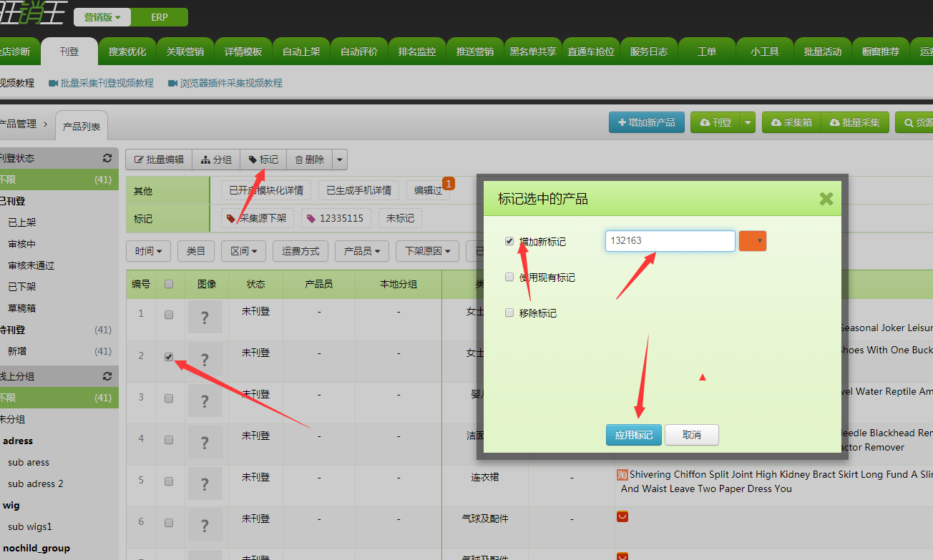Open 浏览器插件采集视频教程 link
Viewport: 933px width, 560px height.
point(225,83)
